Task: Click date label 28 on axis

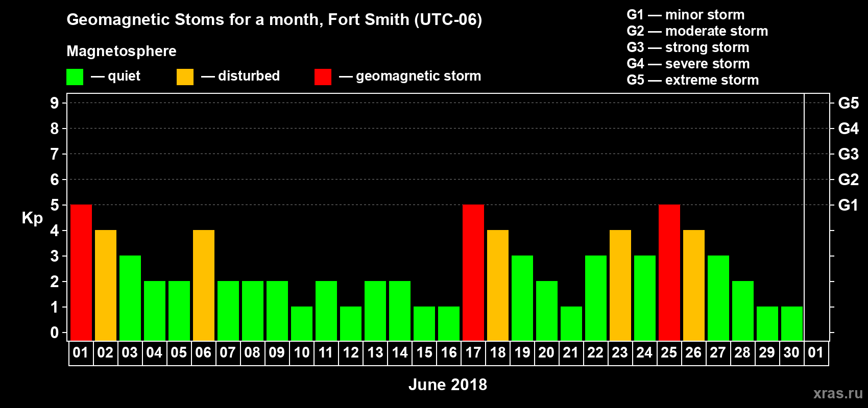Action: pyautogui.click(x=742, y=352)
